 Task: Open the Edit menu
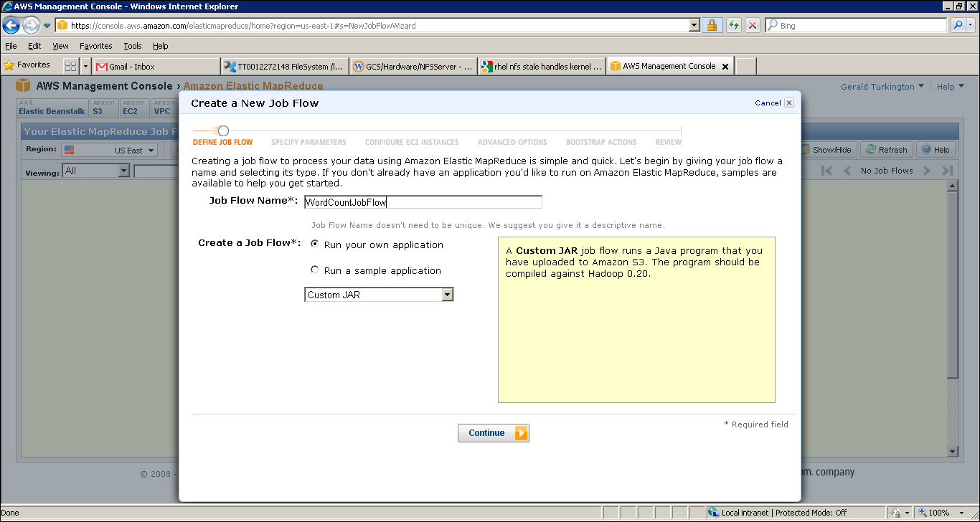click(34, 46)
